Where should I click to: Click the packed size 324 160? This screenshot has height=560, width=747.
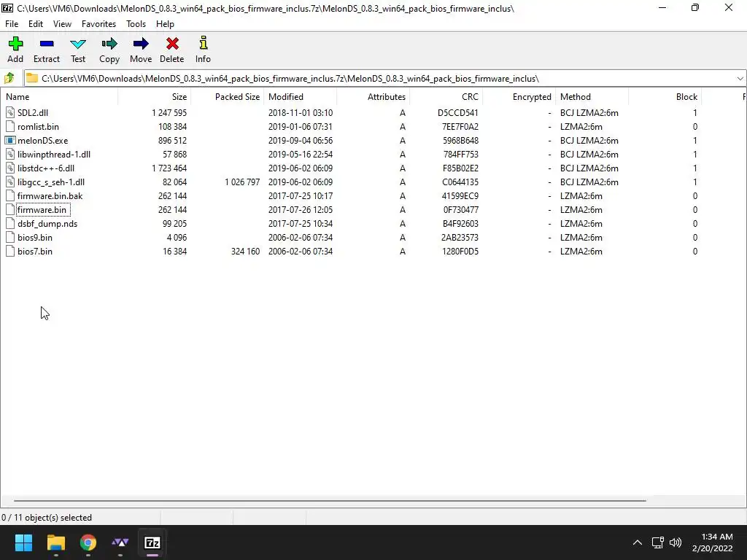[x=245, y=251]
